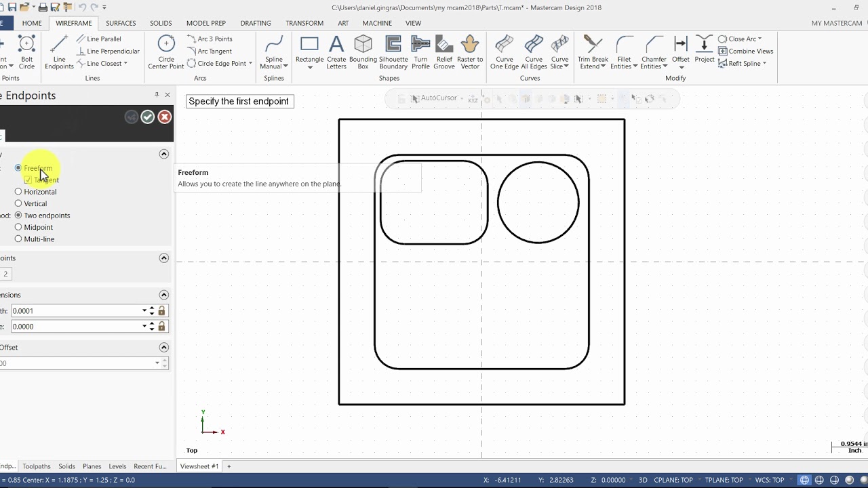Open the VIEW ribbon tab
Screen dimensions: 868x488
point(413,23)
